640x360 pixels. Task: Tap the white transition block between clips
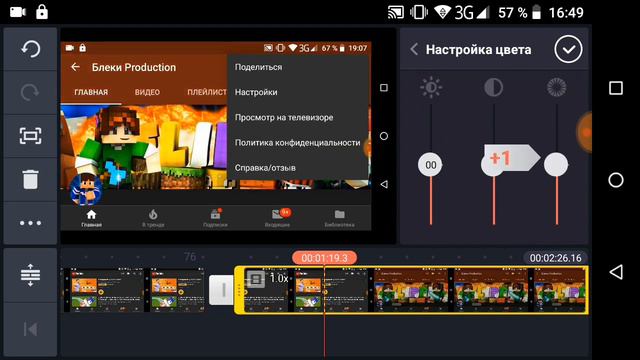pos(222,290)
